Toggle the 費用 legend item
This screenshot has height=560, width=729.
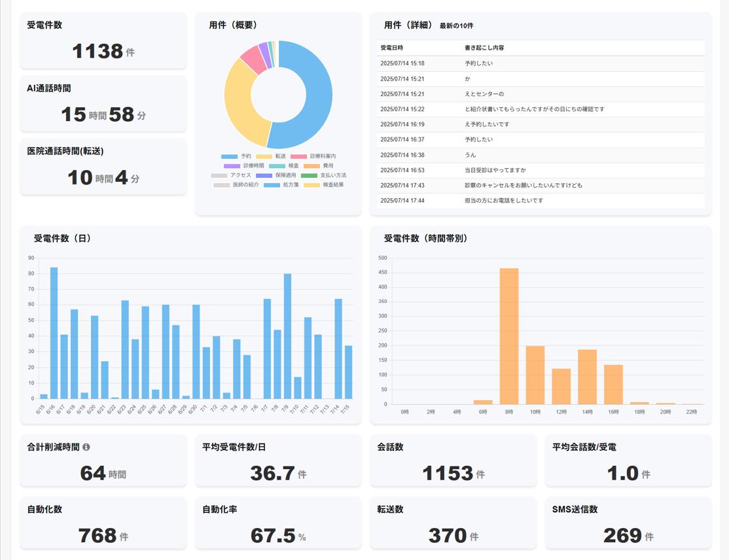tap(311, 166)
